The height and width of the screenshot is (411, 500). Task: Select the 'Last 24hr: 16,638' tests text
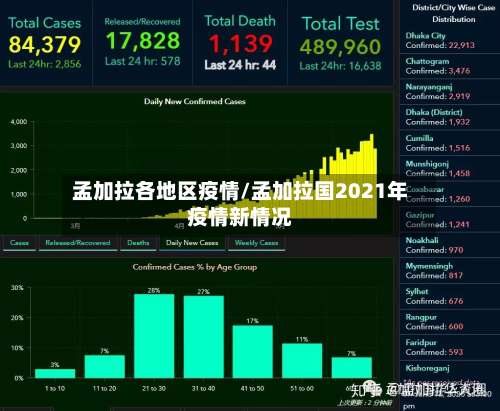[x=340, y=66]
